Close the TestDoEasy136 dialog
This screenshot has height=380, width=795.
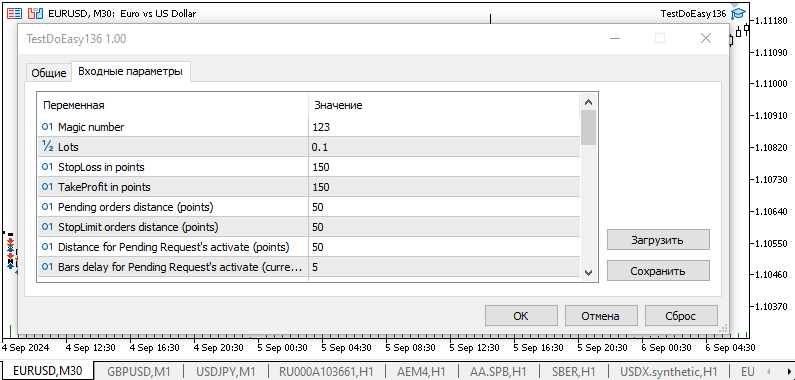coord(705,38)
